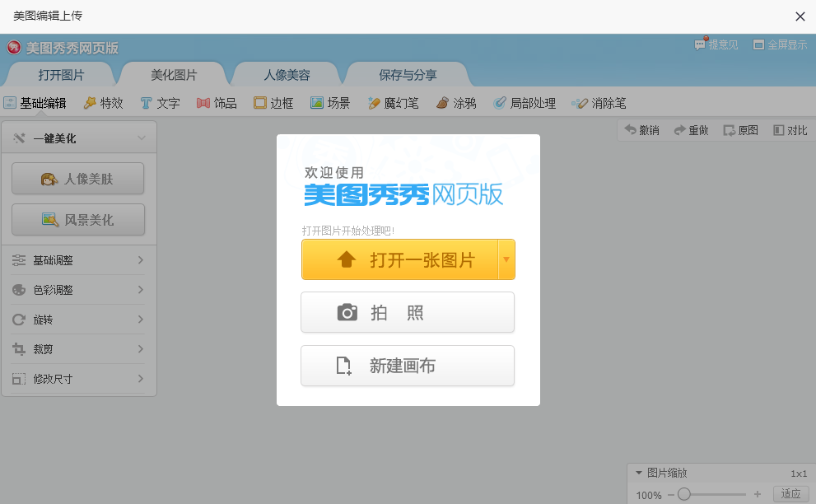
Task: Click the 拍照 take photo button
Action: coord(408,313)
